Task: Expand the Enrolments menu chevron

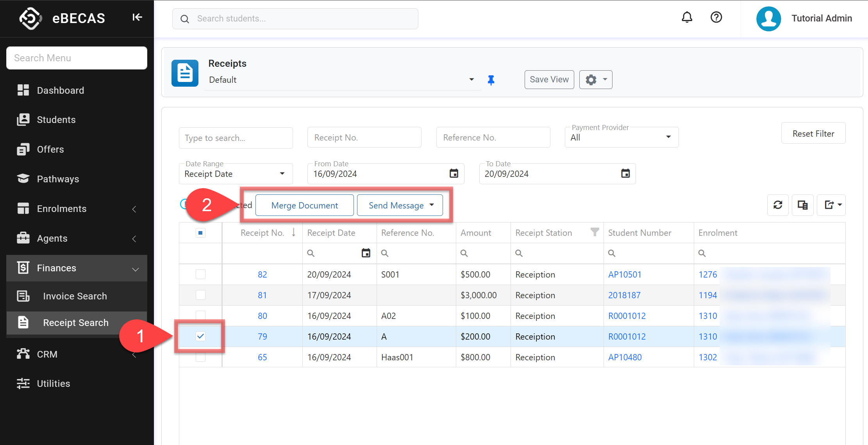Action: 134,209
